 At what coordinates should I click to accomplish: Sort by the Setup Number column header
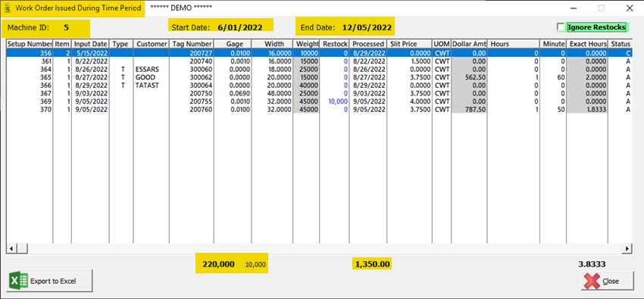pyautogui.click(x=30, y=44)
